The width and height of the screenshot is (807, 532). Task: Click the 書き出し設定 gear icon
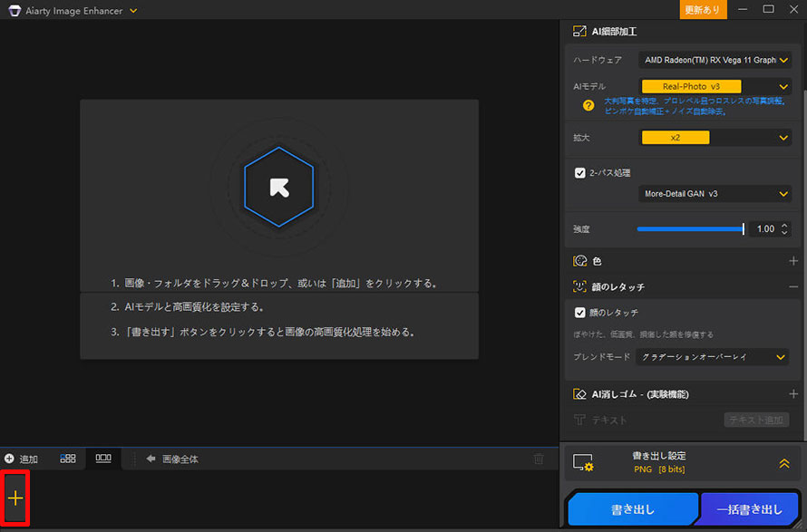[583, 463]
